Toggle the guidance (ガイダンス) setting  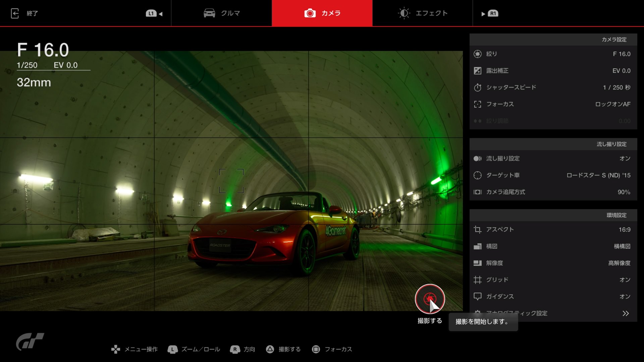click(625, 297)
